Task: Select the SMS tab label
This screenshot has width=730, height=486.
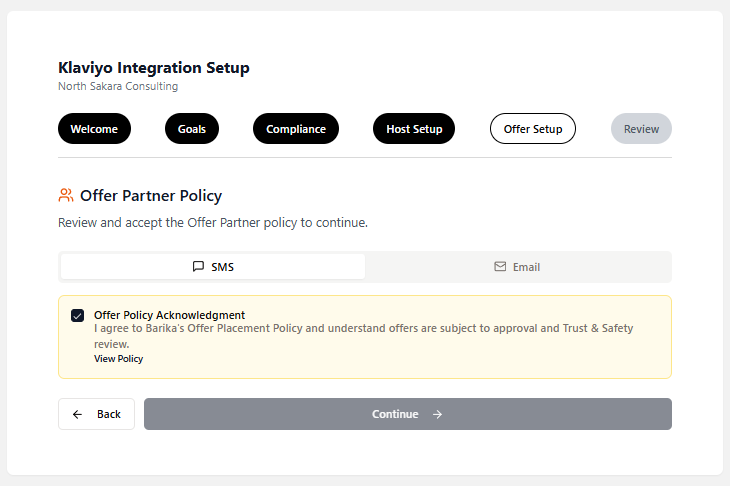Action: pos(222,267)
